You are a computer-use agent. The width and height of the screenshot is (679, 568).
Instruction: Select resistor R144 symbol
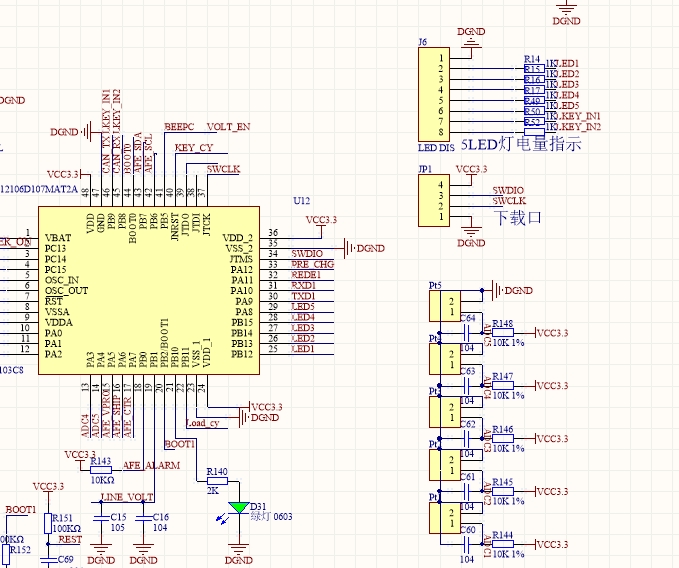click(503, 544)
